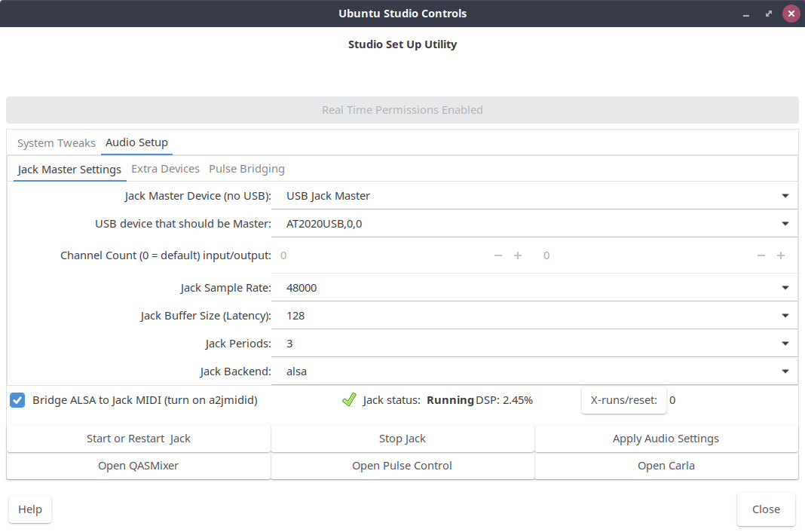
Task: Minimize the Ubuntu Studio Controls window
Action: pos(747,14)
